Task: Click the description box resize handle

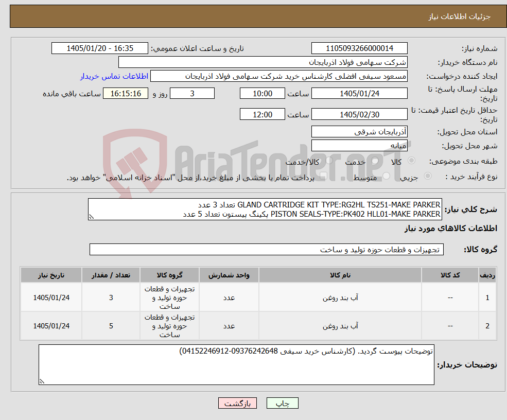Action: (91, 217)
